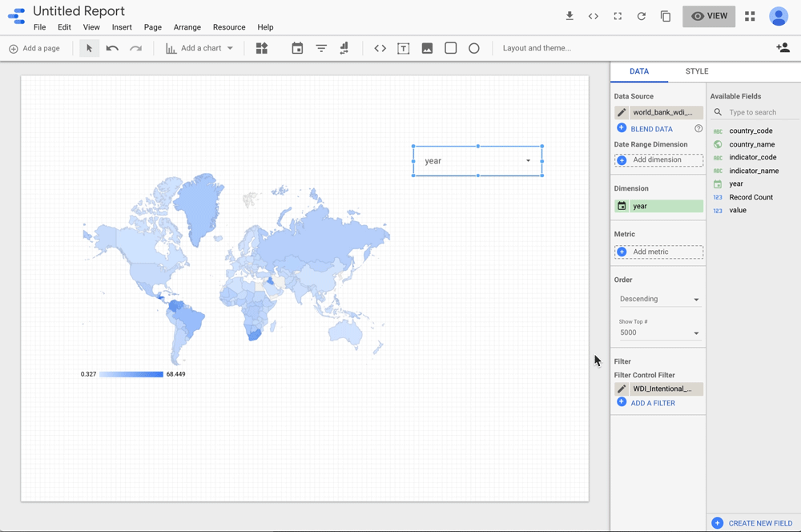Open the Help menu

click(x=265, y=27)
